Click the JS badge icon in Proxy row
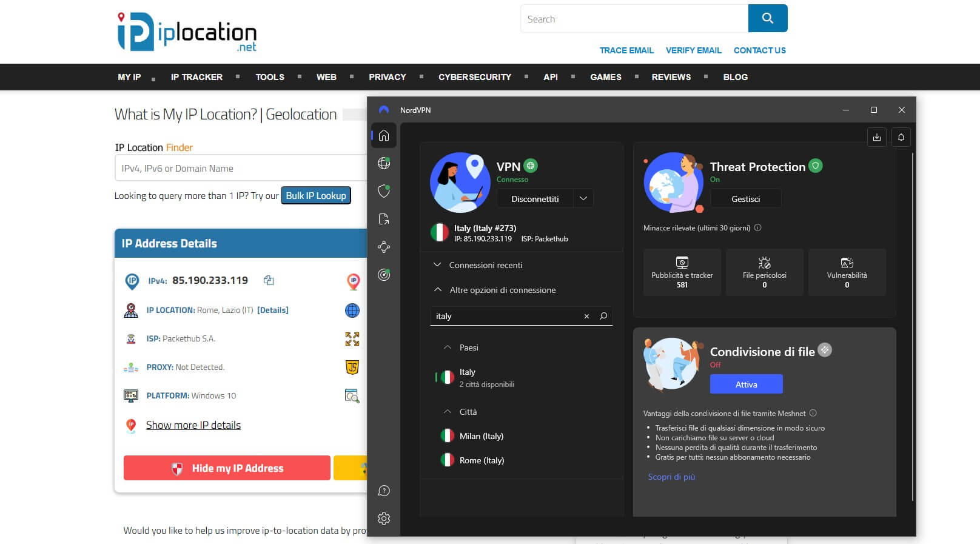 (352, 367)
